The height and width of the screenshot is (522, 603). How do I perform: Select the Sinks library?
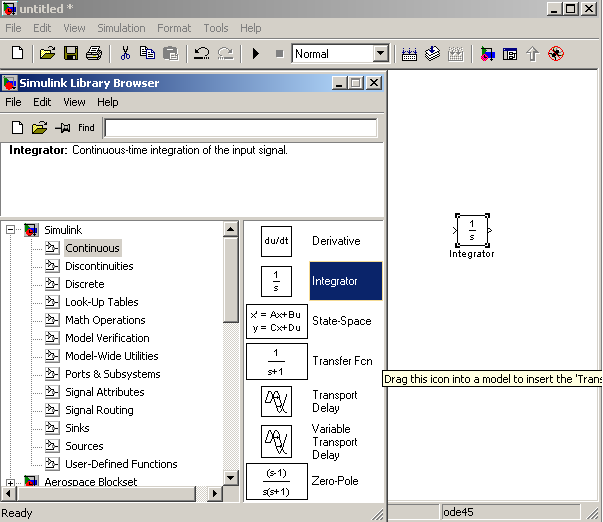click(x=77, y=428)
